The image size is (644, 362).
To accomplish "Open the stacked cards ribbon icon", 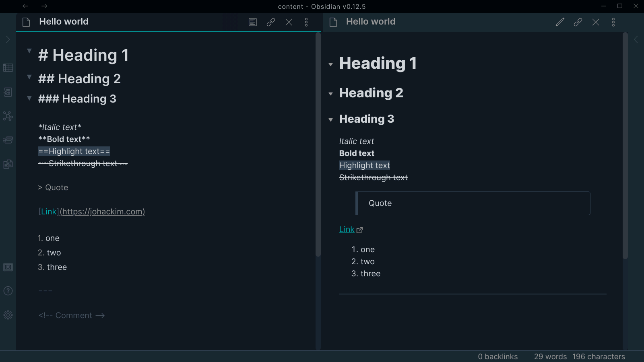I will (x=8, y=140).
